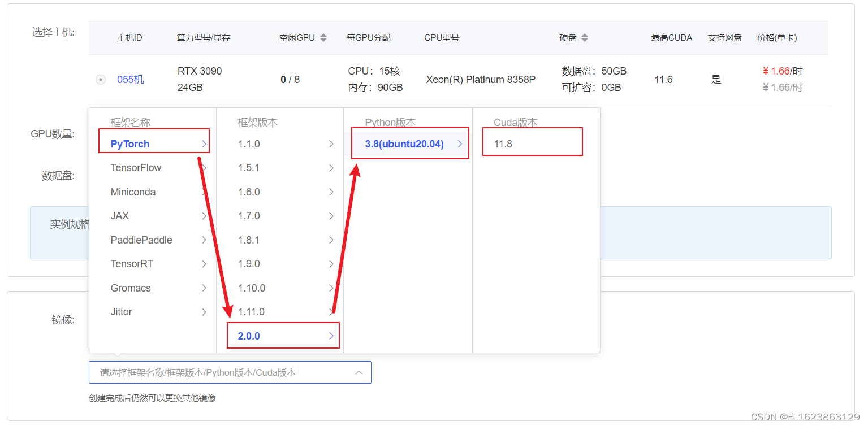This screenshot has width=868, height=426.
Task: Select PyTorch in framework name list
Action: click(x=154, y=144)
